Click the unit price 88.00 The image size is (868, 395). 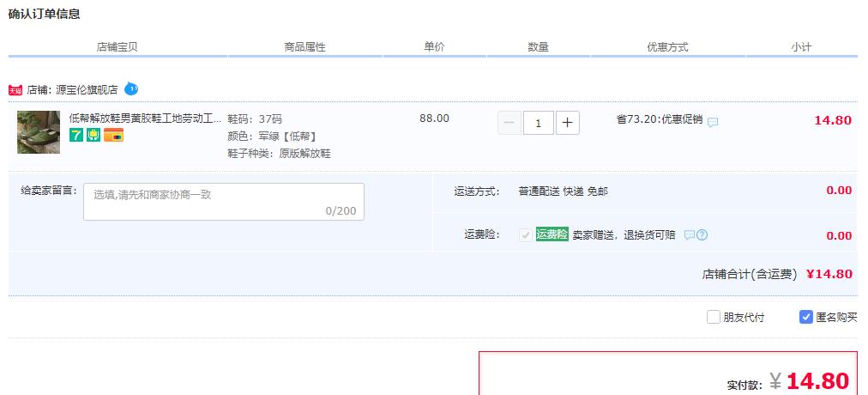(x=435, y=118)
